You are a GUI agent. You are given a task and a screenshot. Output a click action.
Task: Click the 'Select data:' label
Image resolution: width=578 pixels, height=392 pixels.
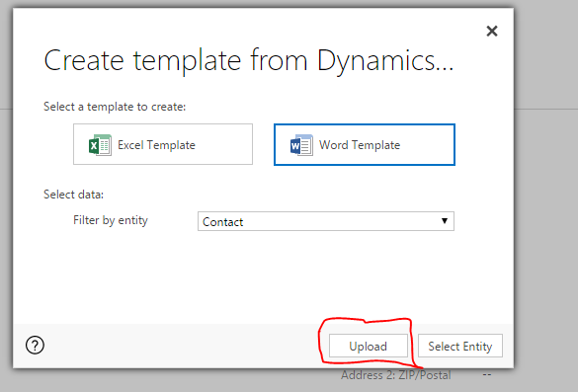point(74,195)
